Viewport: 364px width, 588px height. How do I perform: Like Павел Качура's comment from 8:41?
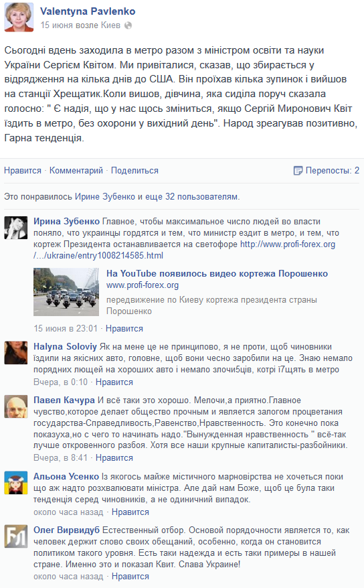point(114,458)
